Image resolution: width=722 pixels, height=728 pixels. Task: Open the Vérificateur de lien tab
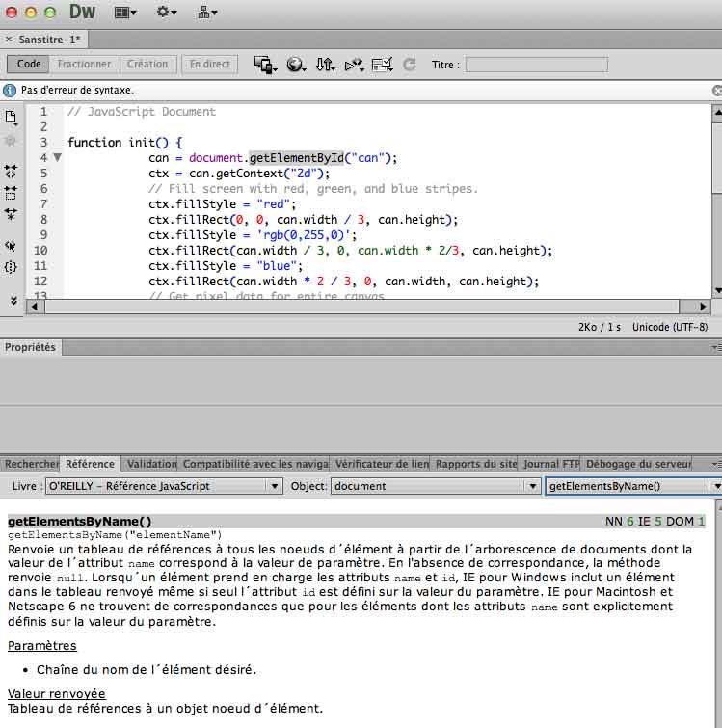click(x=382, y=464)
